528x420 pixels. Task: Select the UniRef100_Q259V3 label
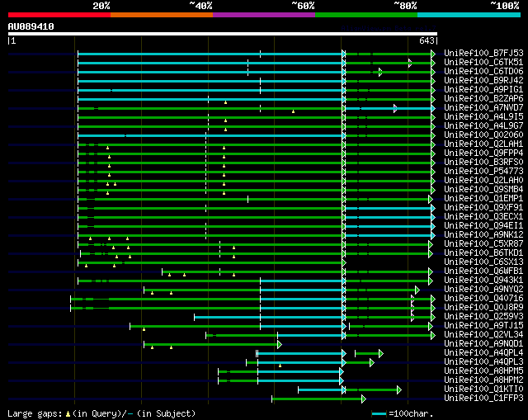click(x=483, y=317)
